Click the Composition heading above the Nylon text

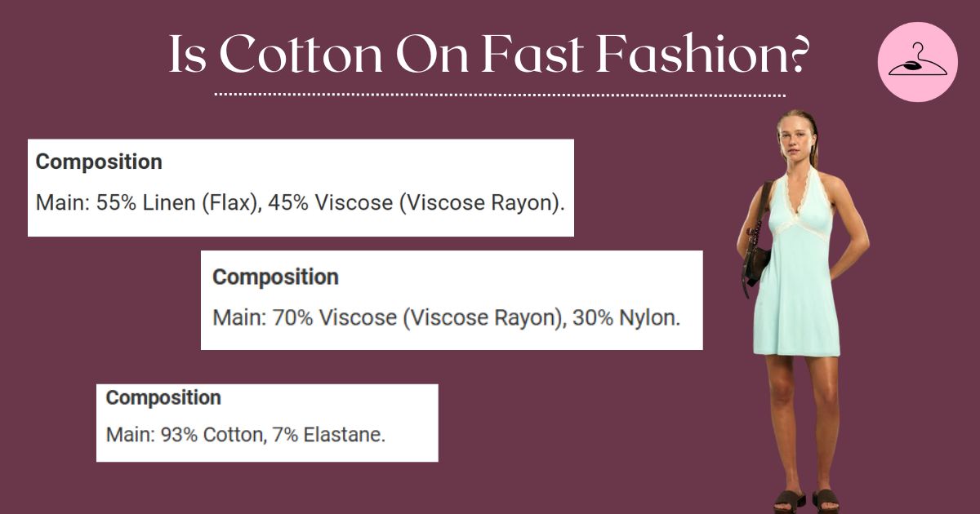(275, 277)
